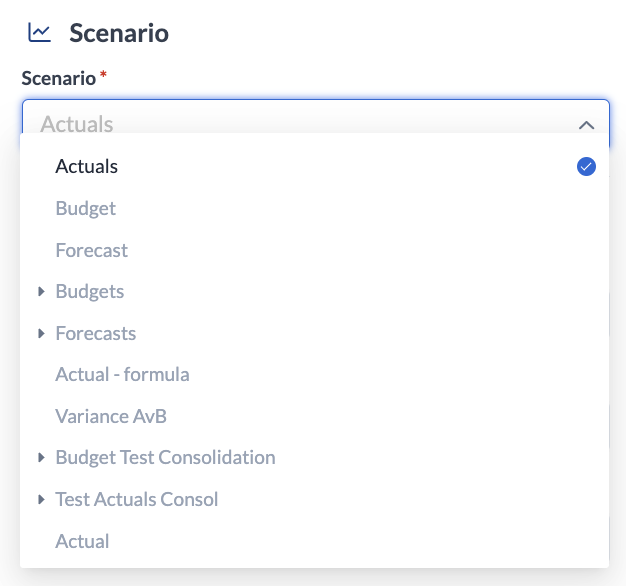Choose the Actual option at list bottom
The width and height of the screenshot is (626, 586).
[82, 541]
